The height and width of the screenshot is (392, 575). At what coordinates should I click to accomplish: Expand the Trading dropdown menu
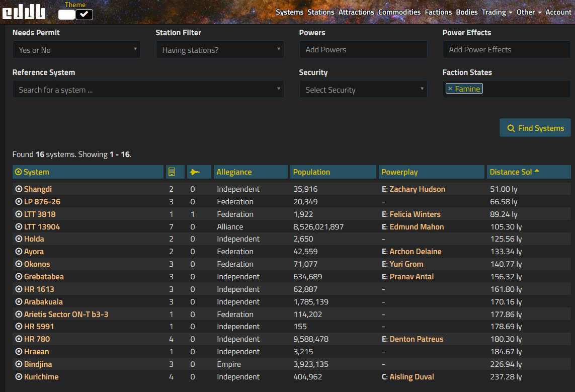(x=497, y=12)
